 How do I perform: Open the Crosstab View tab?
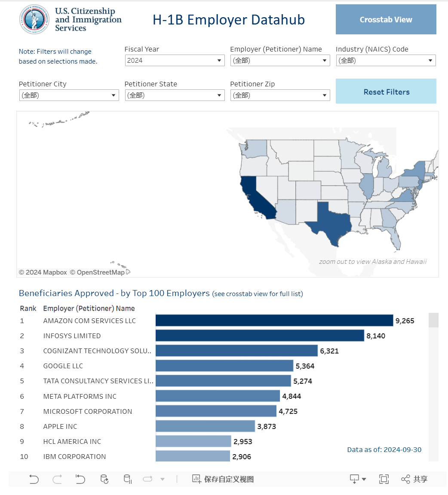click(x=386, y=19)
